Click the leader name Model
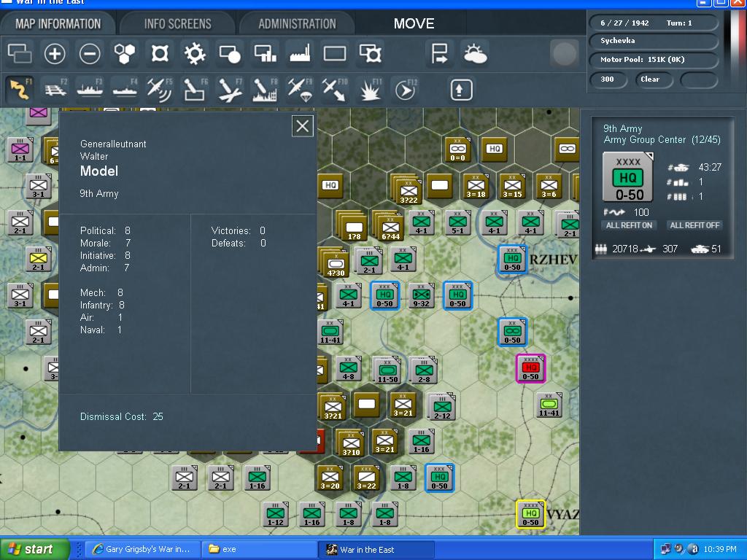This screenshot has height=560, width=747. pyautogui.click(x=99, y=171)
